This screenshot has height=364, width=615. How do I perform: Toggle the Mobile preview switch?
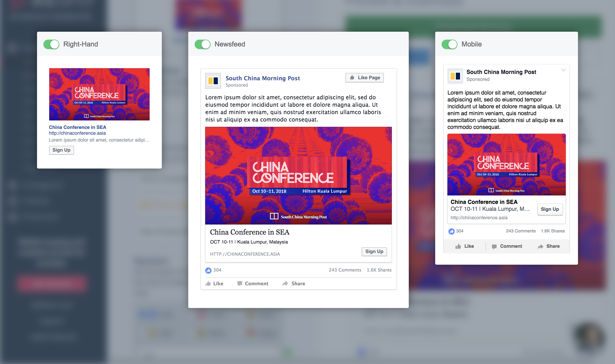pyautogui.click(x=449, y=44)
